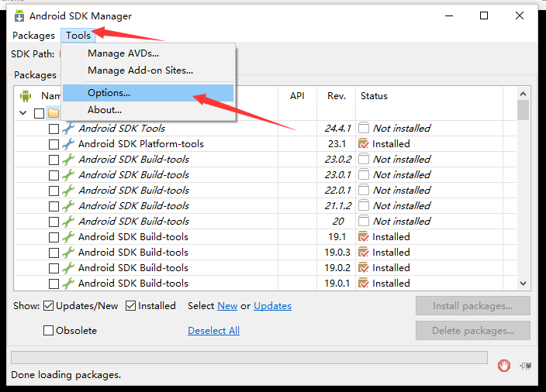Image resolution: width=546 pixels, height=392 pixels.
Task: Collapse the Tools folder tree node
Action: [23, 112]
